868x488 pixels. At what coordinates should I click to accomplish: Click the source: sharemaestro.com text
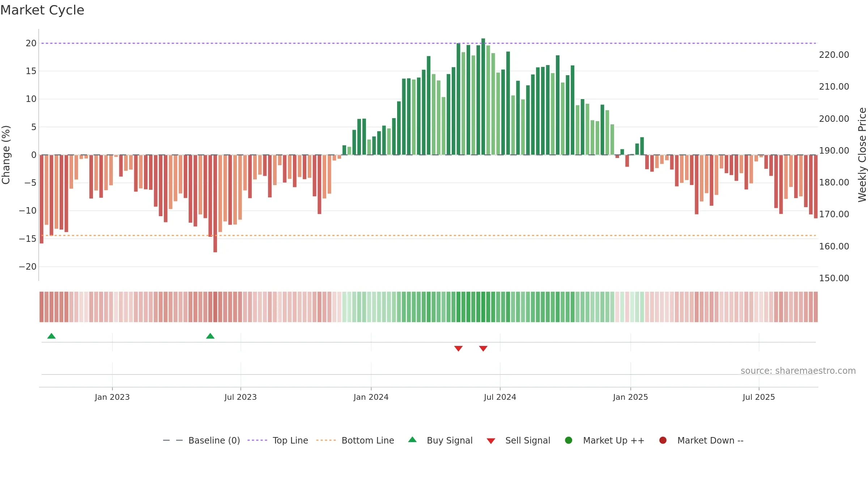798,371
